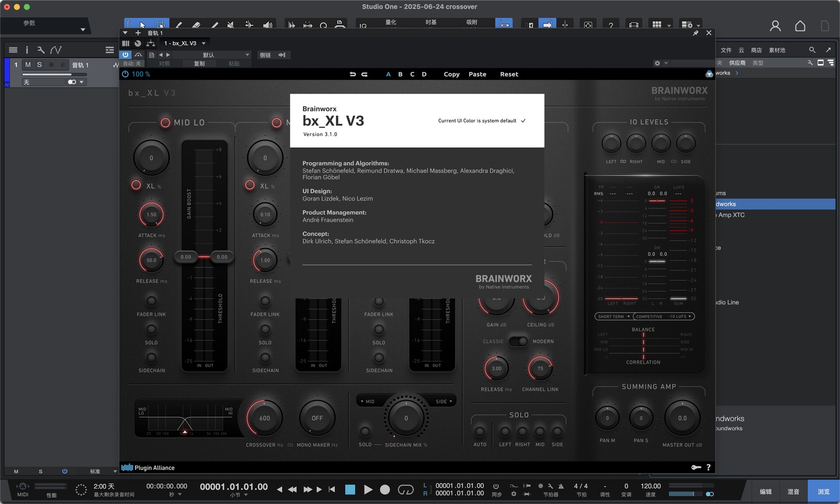Pin the plugin window with pin icon
The width and height of the screenshot is (840, 504).
(x=696, y=33)
